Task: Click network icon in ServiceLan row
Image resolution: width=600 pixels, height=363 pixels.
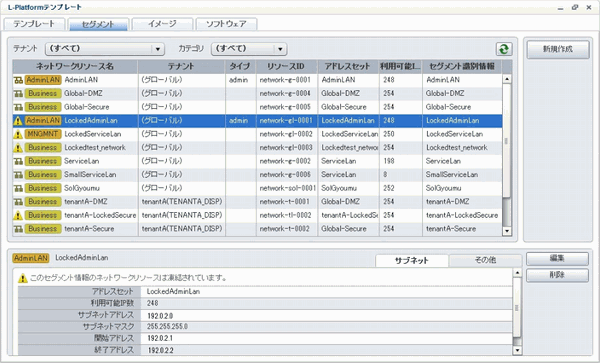Action: 18,161
